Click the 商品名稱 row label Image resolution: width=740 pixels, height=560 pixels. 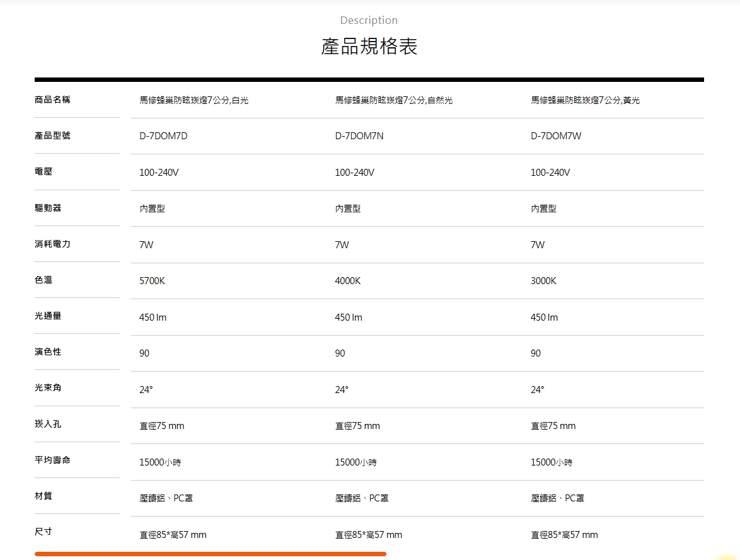point(52,100)
